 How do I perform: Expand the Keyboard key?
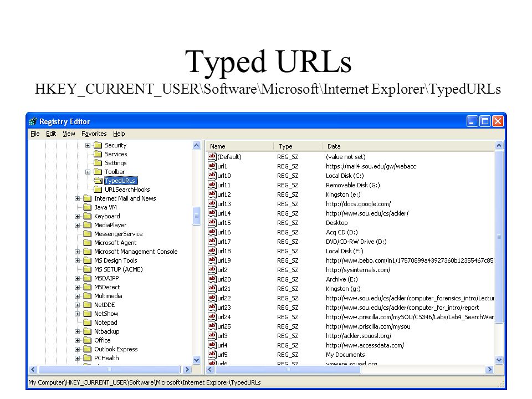pos(78,216)
